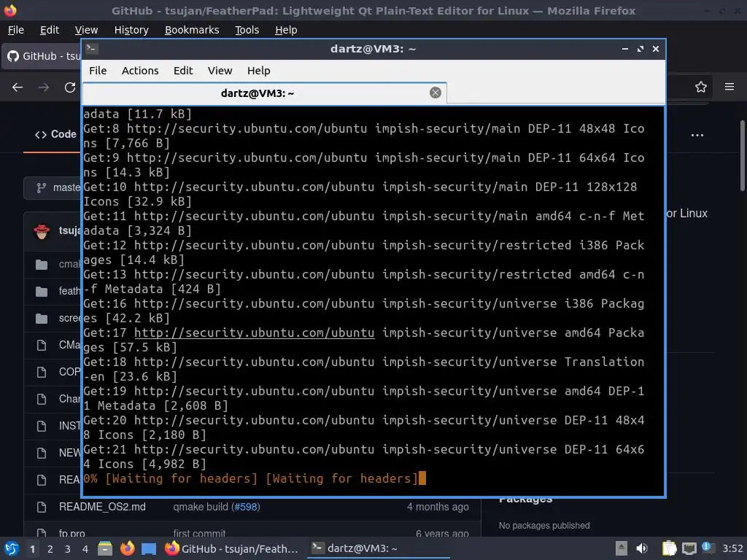Click the Firefox logo in the title bar
The width and height of the screenshot is (747, 560).
tap(10, 10)
